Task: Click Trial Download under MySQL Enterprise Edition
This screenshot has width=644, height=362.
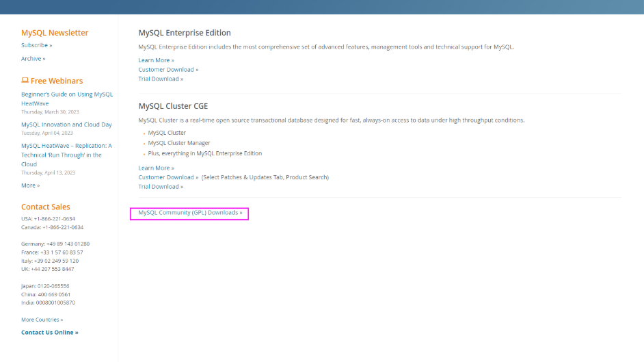Action: (x=161, y=79)
